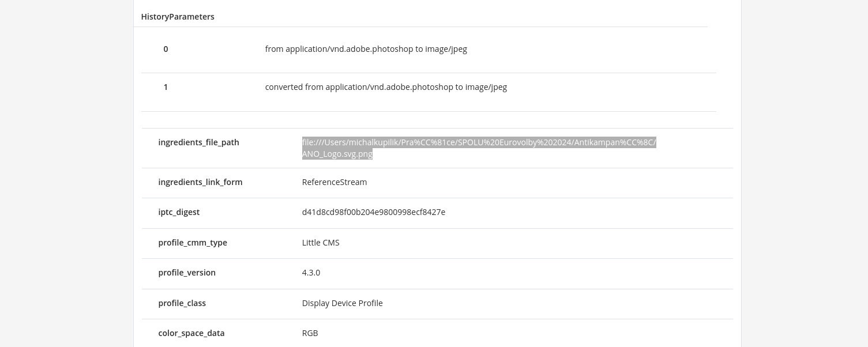The height and width of the screenshot is (347, 868).
Task: Click the ANO_Logo.svg.png filename text
Action: (x=337, y=154)
